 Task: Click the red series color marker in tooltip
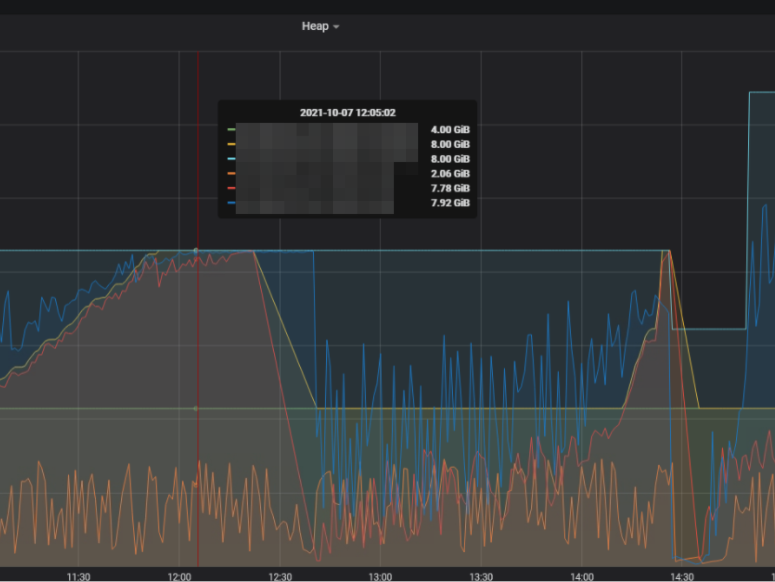click(231, 188)
